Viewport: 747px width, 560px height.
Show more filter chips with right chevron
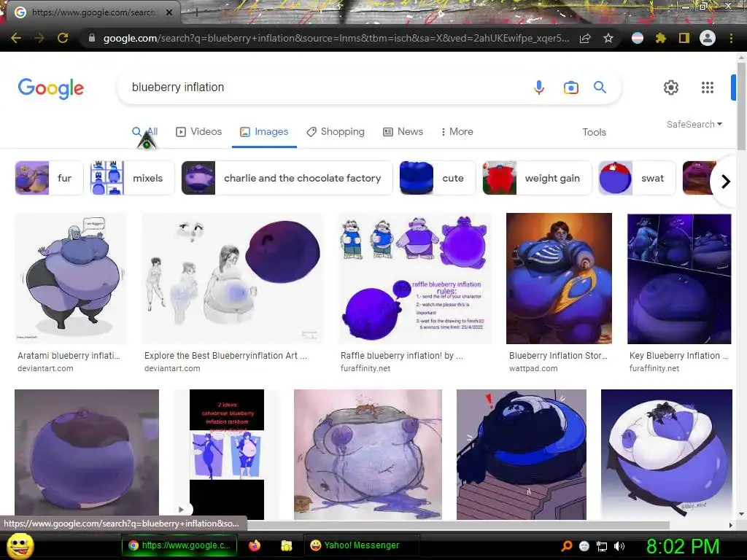[x=726, y=182]
